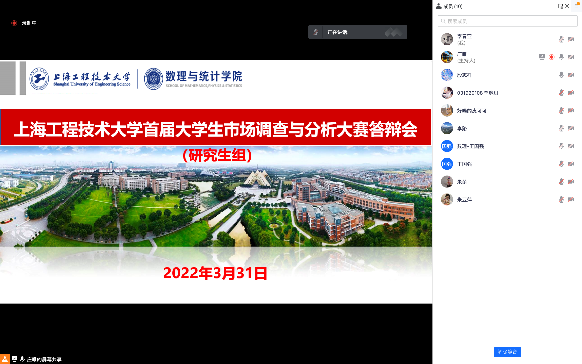
Task: Toggle camera of the second-to-last participant
Action: (x=571, y=181)
